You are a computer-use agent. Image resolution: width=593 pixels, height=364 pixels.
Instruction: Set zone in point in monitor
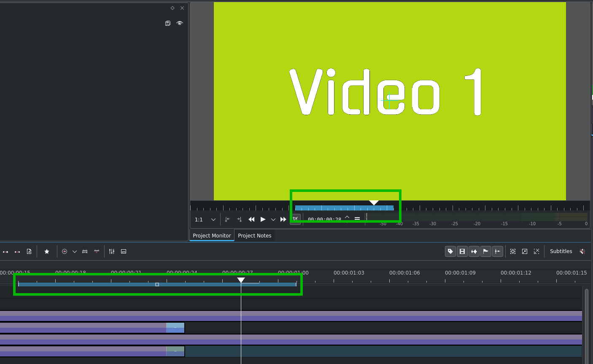click(227, 219)
